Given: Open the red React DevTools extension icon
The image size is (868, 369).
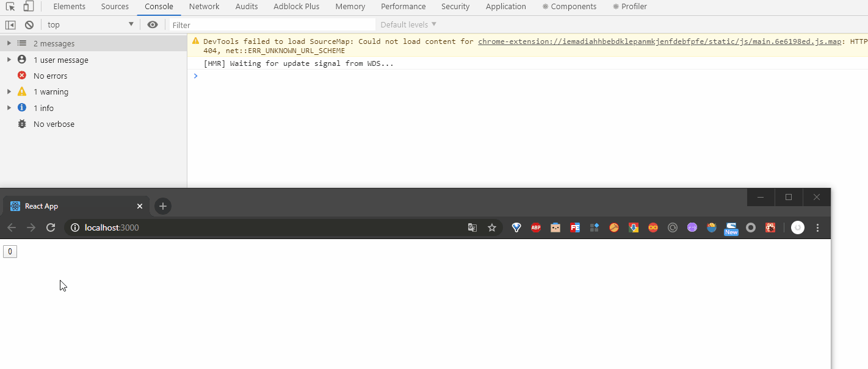Looking at the screenshot, I should pos(770,227).
